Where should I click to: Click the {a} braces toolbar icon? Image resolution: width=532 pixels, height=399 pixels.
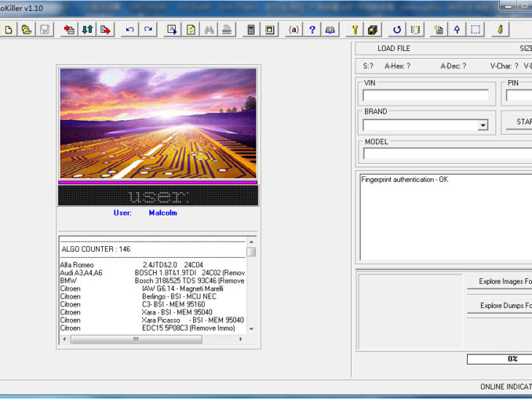[x=293, y=30]
